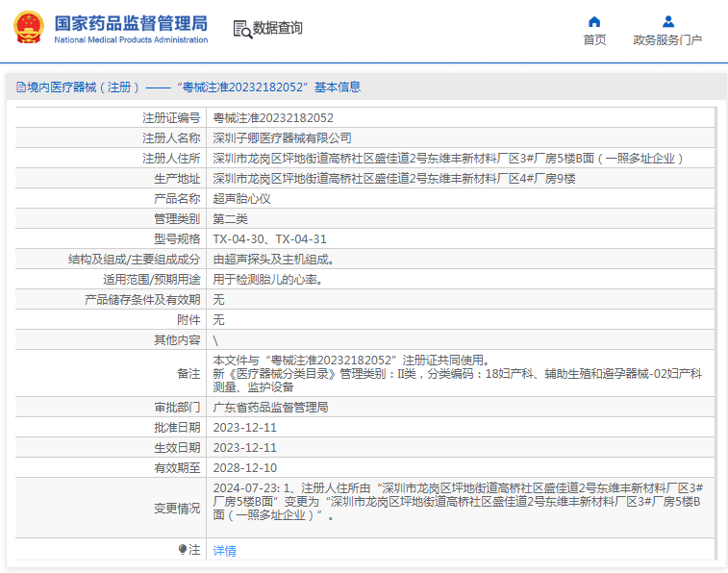
Task: Select registrant name 深圳子卿医疗器械有限公司
Action: pos(283,137)
